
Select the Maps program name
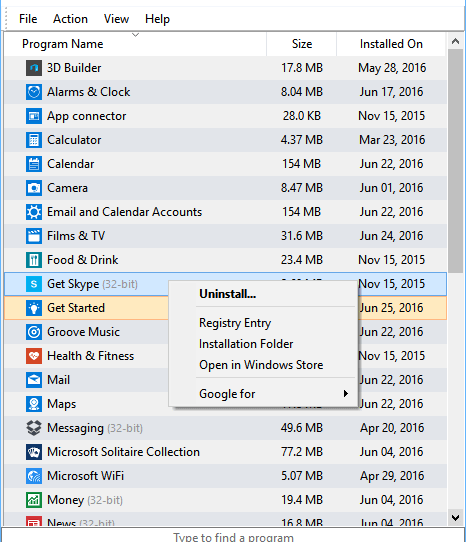62,404
